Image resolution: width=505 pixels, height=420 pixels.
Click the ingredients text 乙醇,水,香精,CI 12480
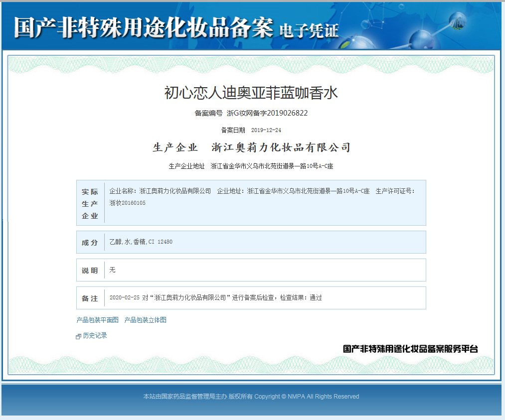[x=141, y=242]
